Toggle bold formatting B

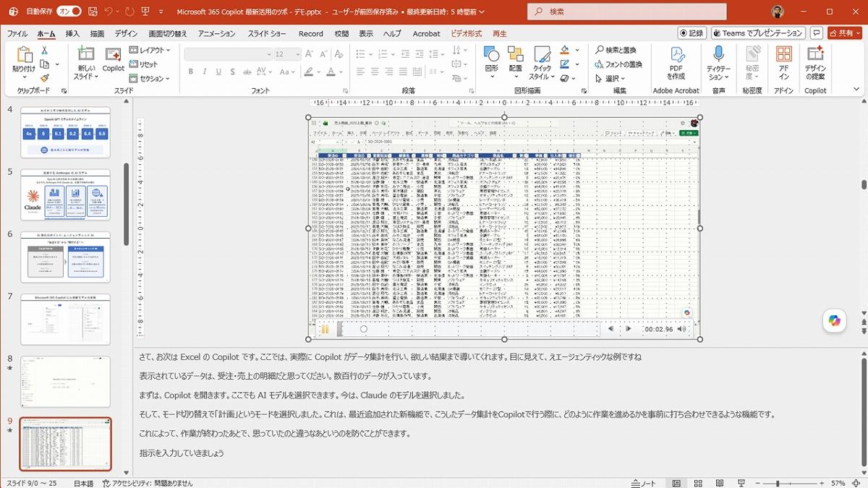191,72
